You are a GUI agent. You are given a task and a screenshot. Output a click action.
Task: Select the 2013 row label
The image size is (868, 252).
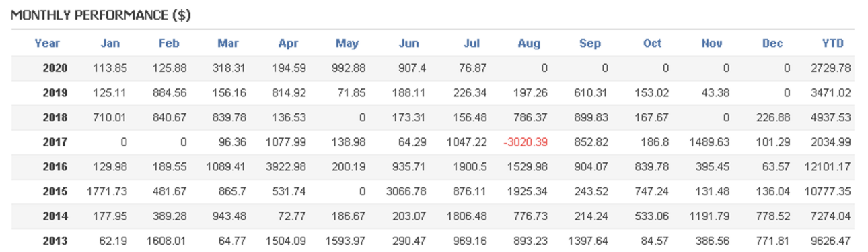pos(55,241)
